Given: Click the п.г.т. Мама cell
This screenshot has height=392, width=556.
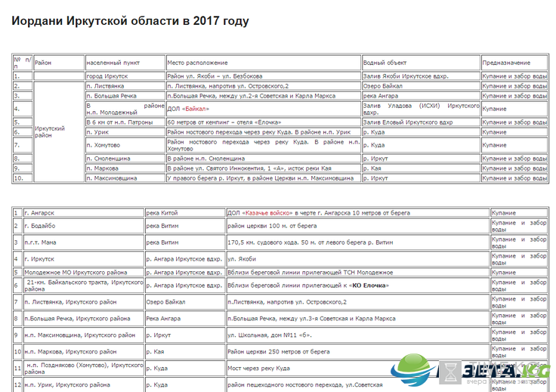Looking at the screenshot, I should point(44,242).
